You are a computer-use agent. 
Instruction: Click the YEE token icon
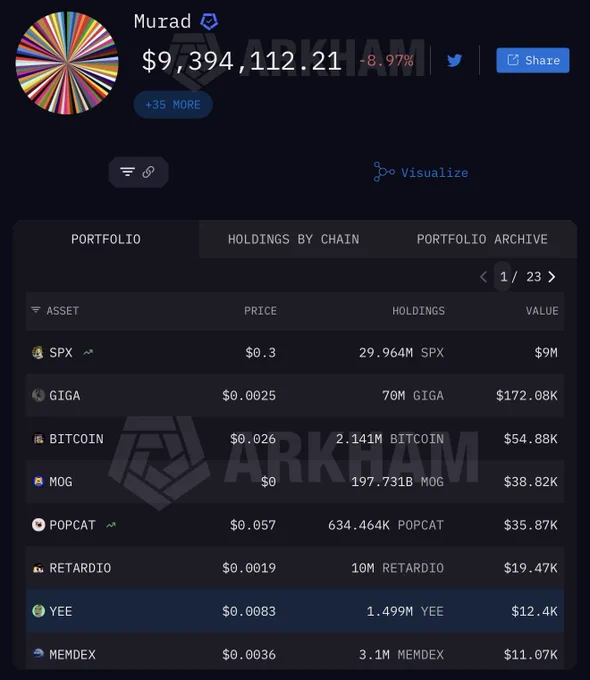point(38,611)
